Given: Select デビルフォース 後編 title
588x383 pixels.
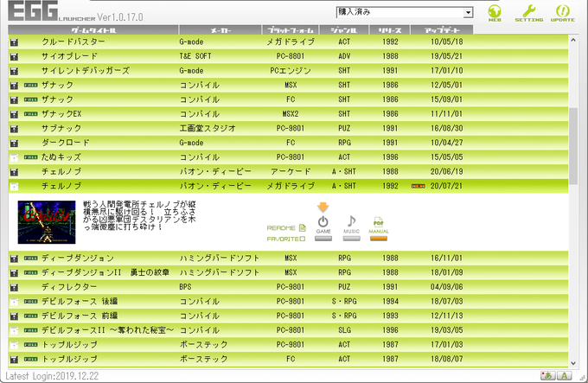Looking at the screenshot, I should click(x=80, y=301).
